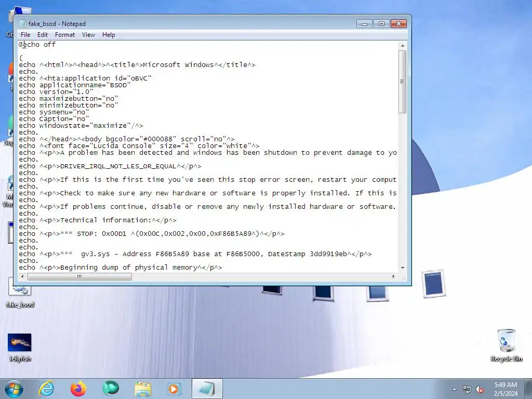Click the 'Technical information:' line
This screenshot has width=532, height=399.
click(98, 220)
